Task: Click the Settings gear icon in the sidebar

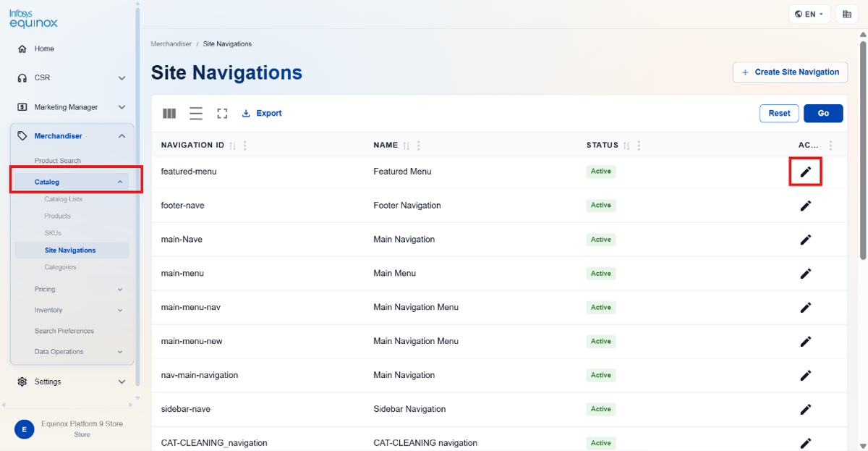Action: [22, 382]
